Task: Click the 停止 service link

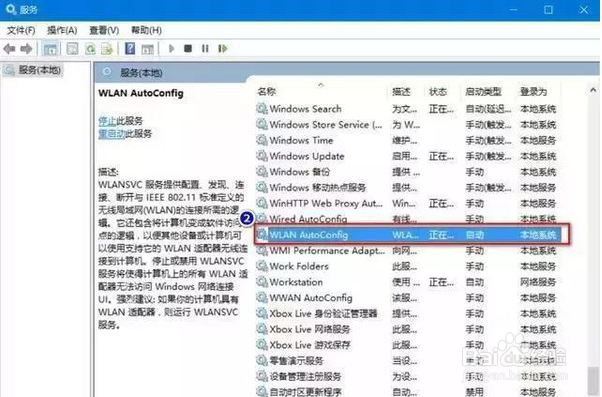Action: (x=107, y=121)
